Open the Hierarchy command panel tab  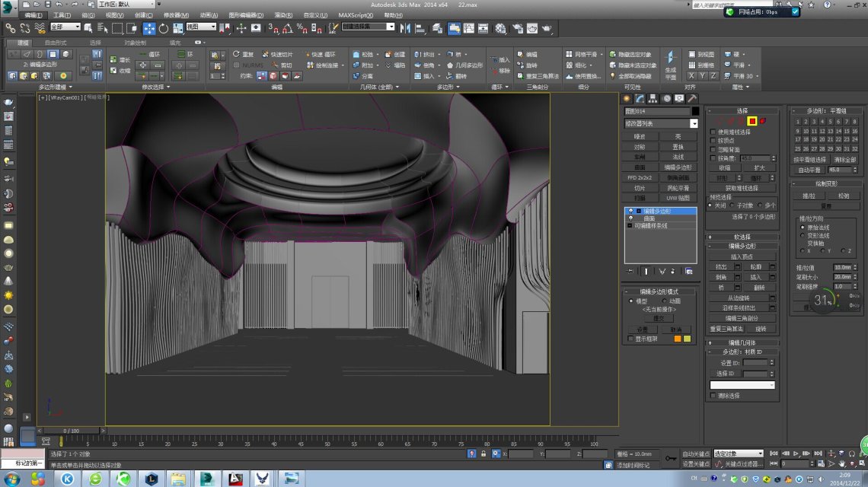(653, 98)
